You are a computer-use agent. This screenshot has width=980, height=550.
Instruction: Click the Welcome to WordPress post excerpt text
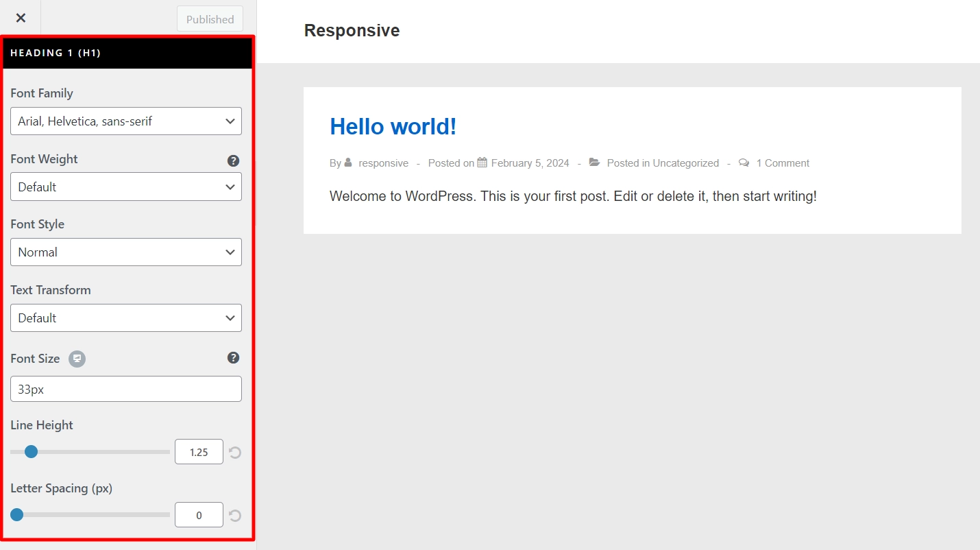pyautogui.click(x=573, y=196)
